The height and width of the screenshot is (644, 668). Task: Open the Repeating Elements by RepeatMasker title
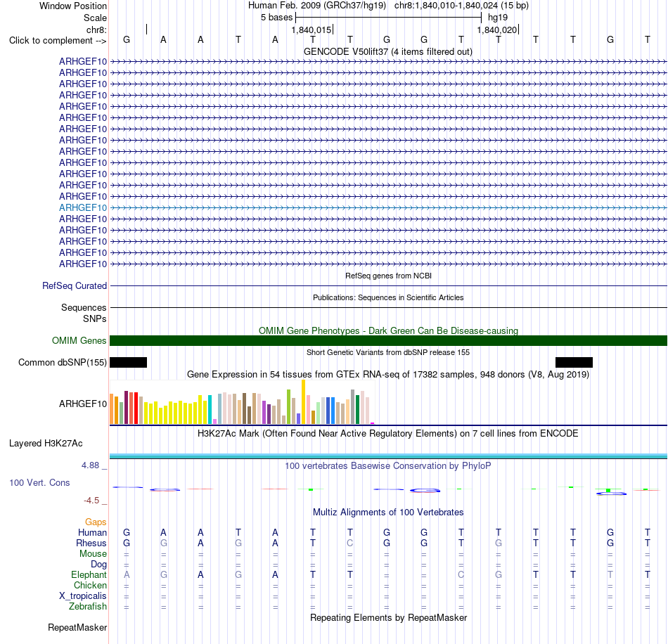(x=388, y=617)
